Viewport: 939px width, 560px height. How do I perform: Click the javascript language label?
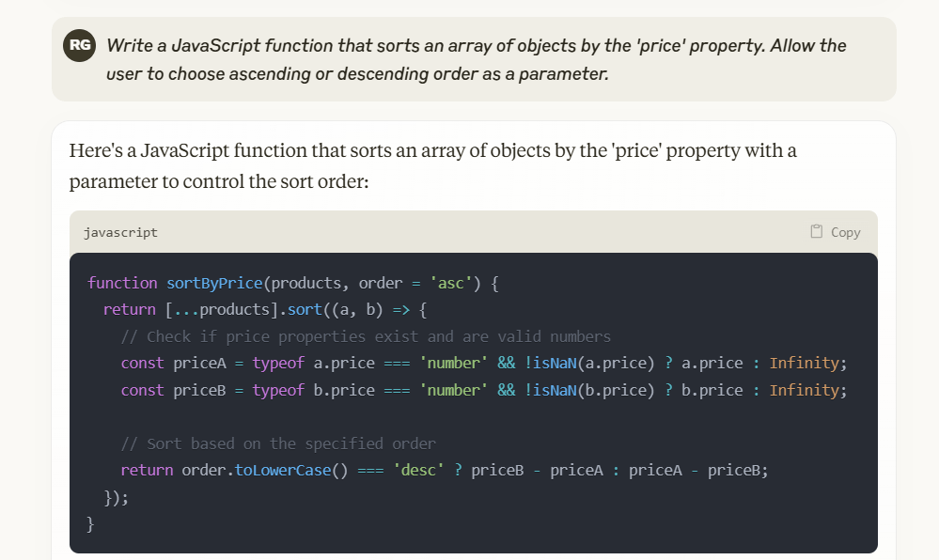click(x=120, y=232)
